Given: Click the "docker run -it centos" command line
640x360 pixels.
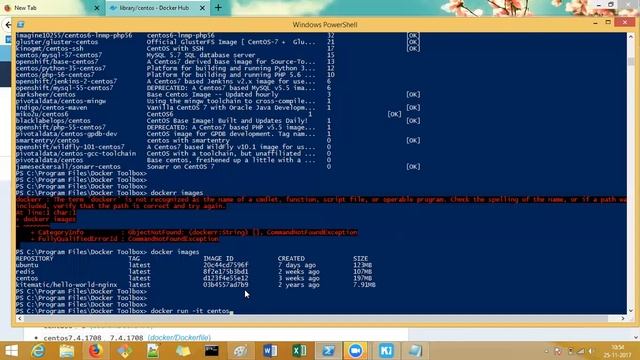Looking at the screenshot, I should [x=190, y=311].
